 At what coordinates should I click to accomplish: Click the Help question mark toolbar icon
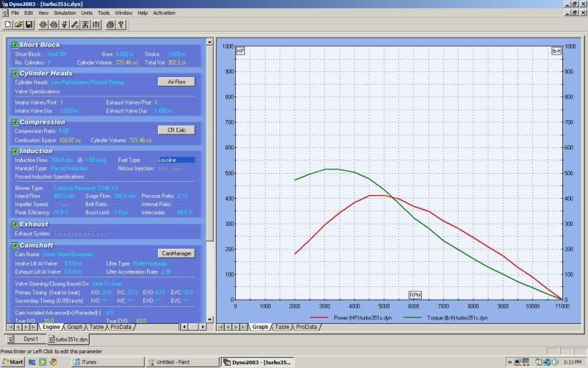click(121, 24)
